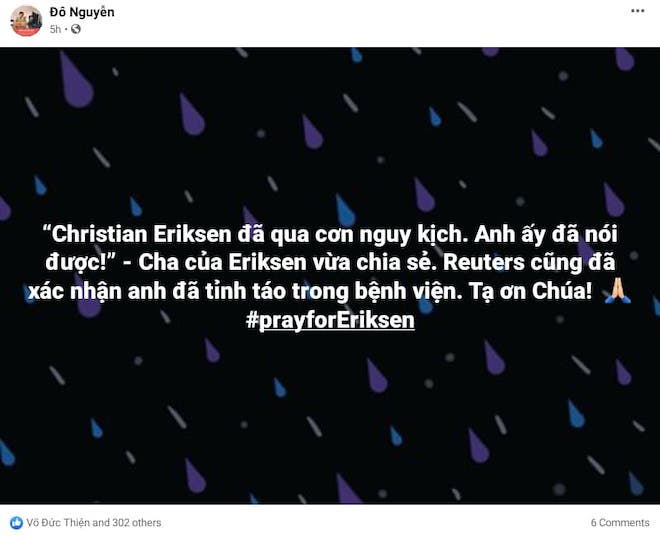Click the large purple raindrop on the post's upper left
The image size is (660, 537).
point(76,80)
